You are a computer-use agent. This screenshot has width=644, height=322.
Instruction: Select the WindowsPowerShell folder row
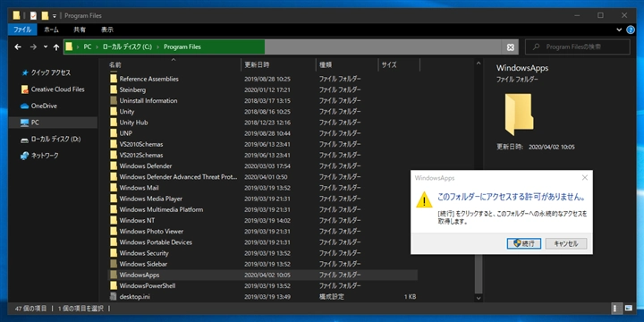click(262, 285)
